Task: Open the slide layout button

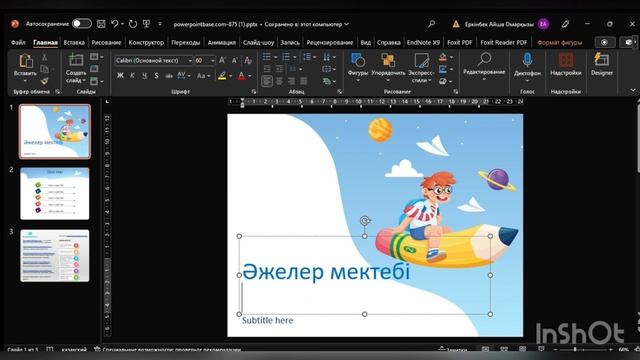Action: tap(96, 57)
